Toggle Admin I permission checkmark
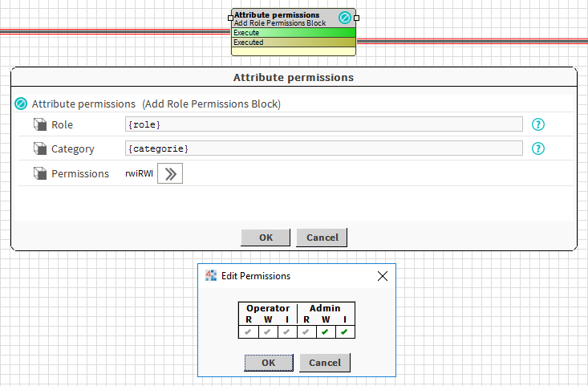Viewport: 588px width, 386px height. 344,331
